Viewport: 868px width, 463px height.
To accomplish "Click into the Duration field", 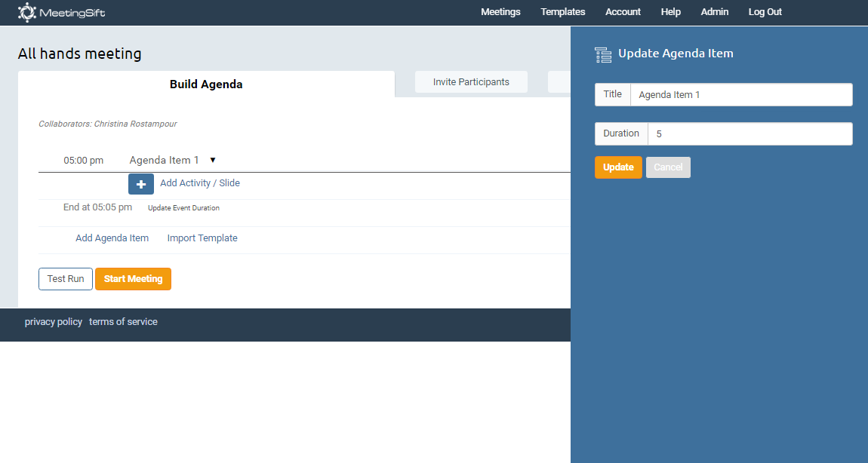I will [x=749, y=134].
